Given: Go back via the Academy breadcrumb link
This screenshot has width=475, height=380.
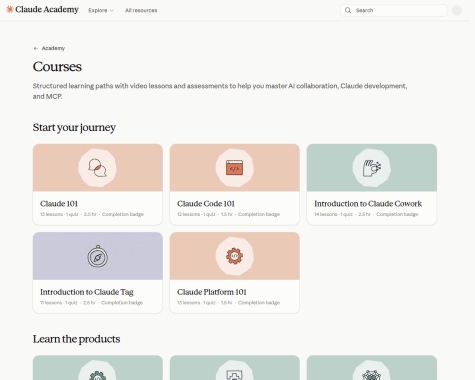Looking at the screenshot, I should (53, 48).
